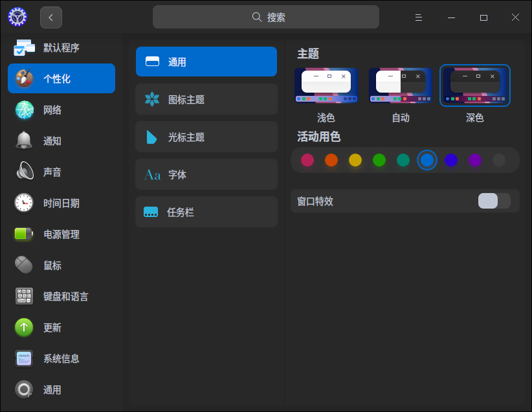Disable 窗口特效 (Window Effects)
Screen dimensions: 532x412
point(494,201)
